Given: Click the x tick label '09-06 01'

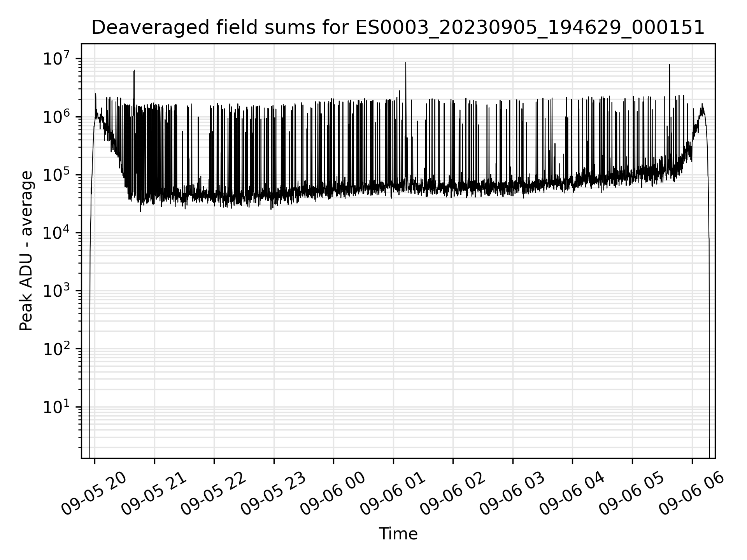Looking at the screenshot, I should pos(393,493).
